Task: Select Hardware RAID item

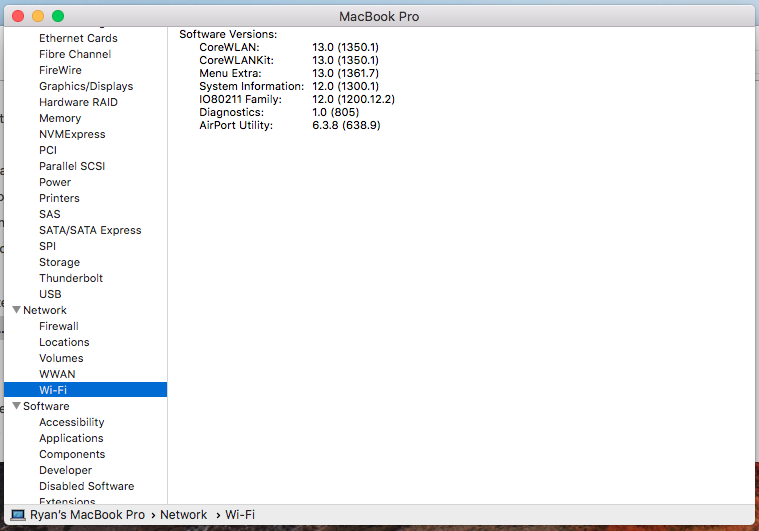Action: (78, 102)
